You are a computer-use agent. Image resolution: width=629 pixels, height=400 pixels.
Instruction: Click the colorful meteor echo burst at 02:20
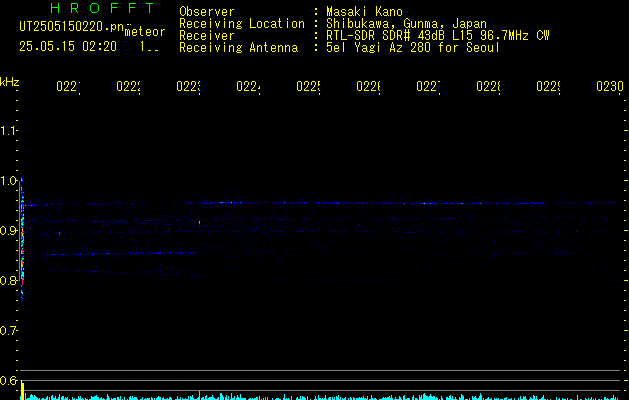click(x=22, y=239)
